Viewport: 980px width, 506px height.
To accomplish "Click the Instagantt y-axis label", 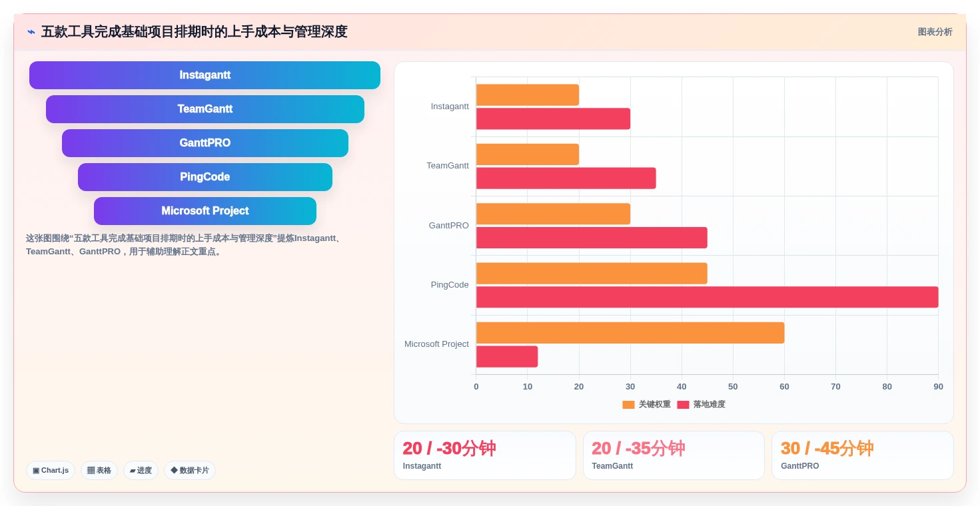I will [450, 107].
